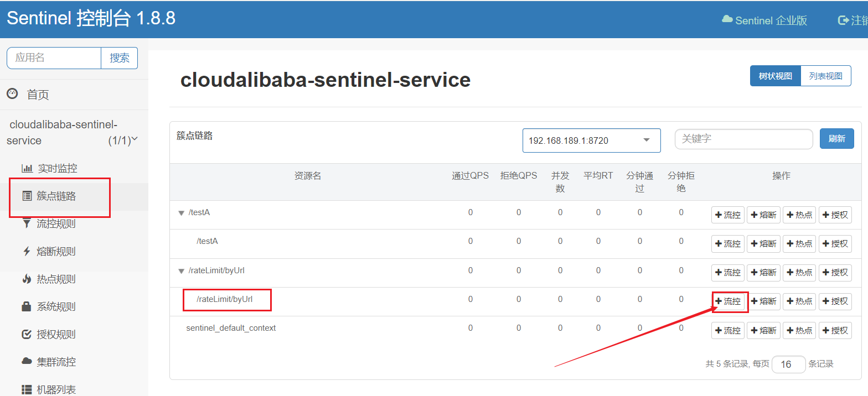Click the 流控规则 funnel icon
This screenshot has width=868, height=396.
tap(27, 223)
